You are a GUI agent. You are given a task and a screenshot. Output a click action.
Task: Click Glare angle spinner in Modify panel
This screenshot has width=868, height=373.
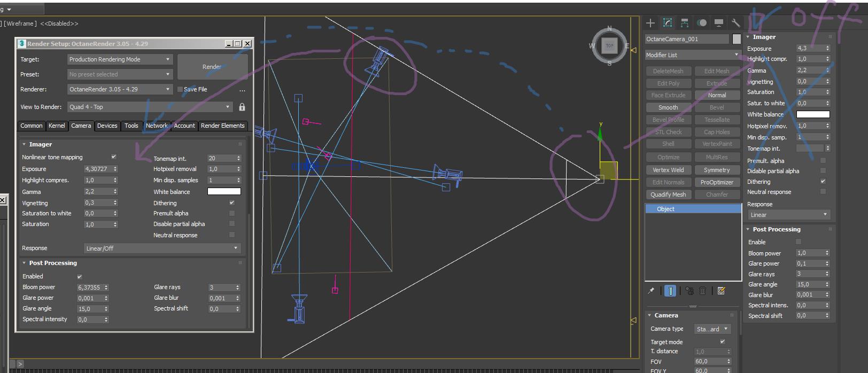tap(827, 284)
